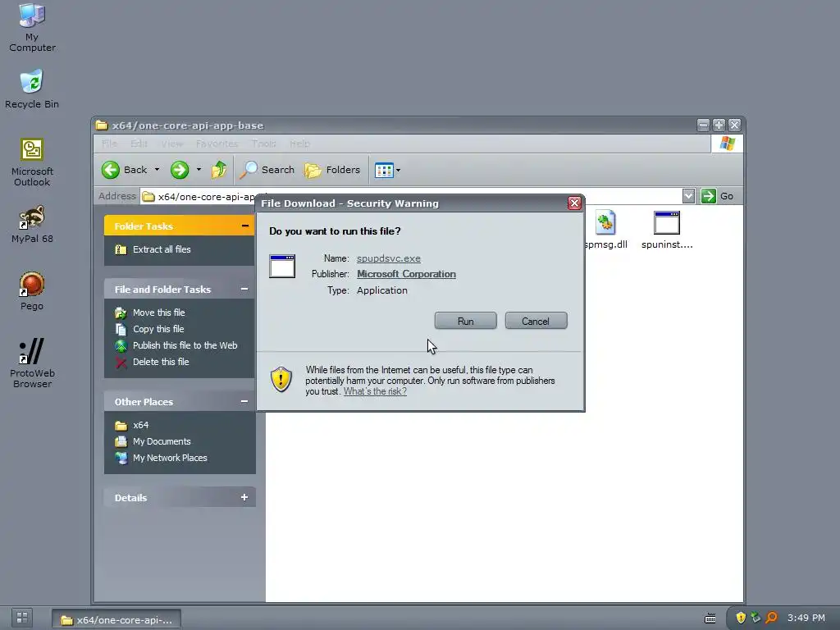Click the Microsoft Corporation publisher link
This screenshot has height=630, width=840.
[406, 274]
